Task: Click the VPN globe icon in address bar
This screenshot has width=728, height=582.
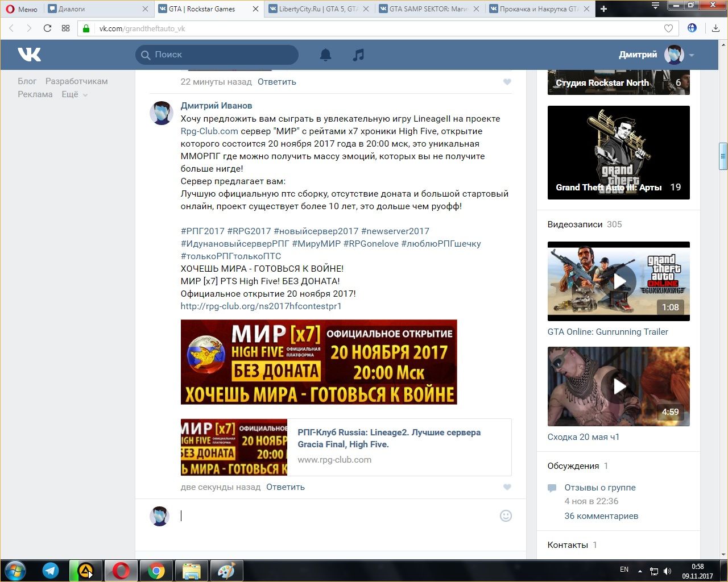Action: pos(692,28)
